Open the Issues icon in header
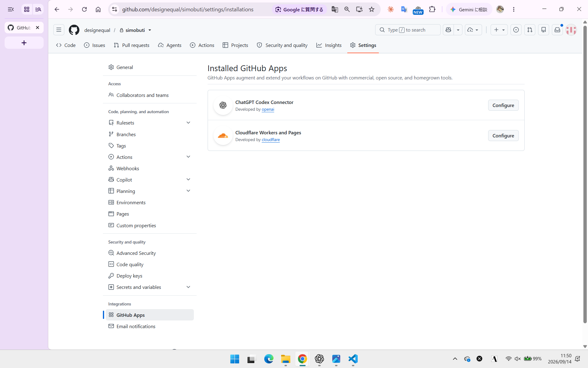Viewport: 588px width, 368px height. pyautogui.click(x=516, y=30)
